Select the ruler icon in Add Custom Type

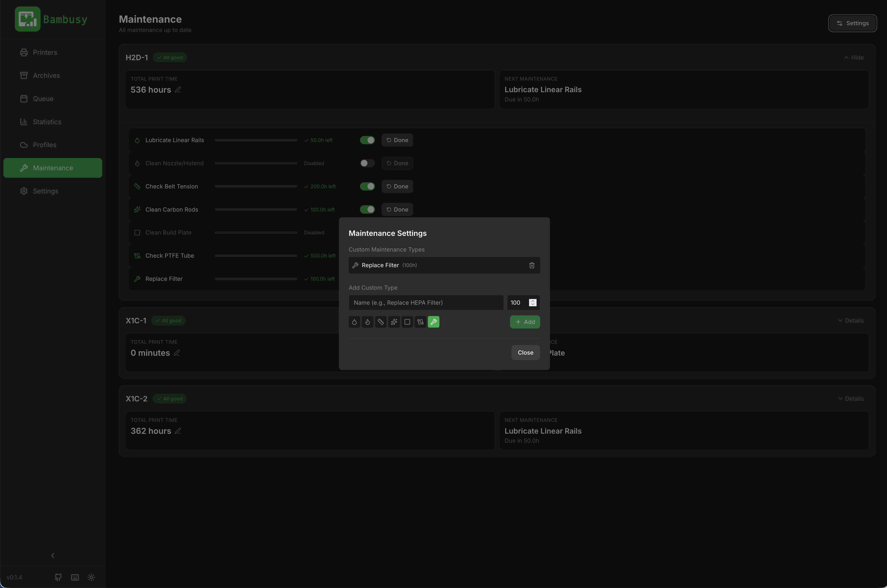pyautogui.click(x=381, y=322)
